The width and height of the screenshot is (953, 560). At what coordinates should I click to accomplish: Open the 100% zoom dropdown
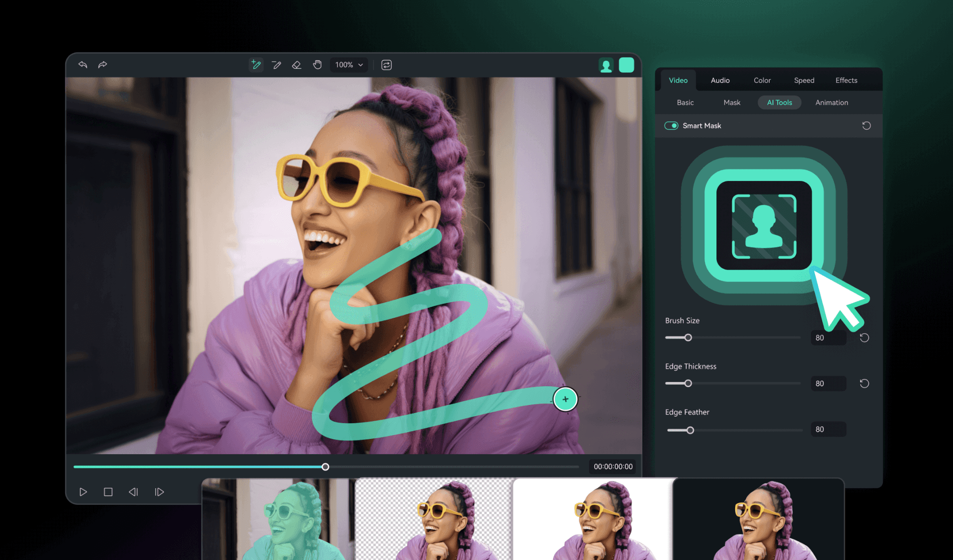click(349, 65)
